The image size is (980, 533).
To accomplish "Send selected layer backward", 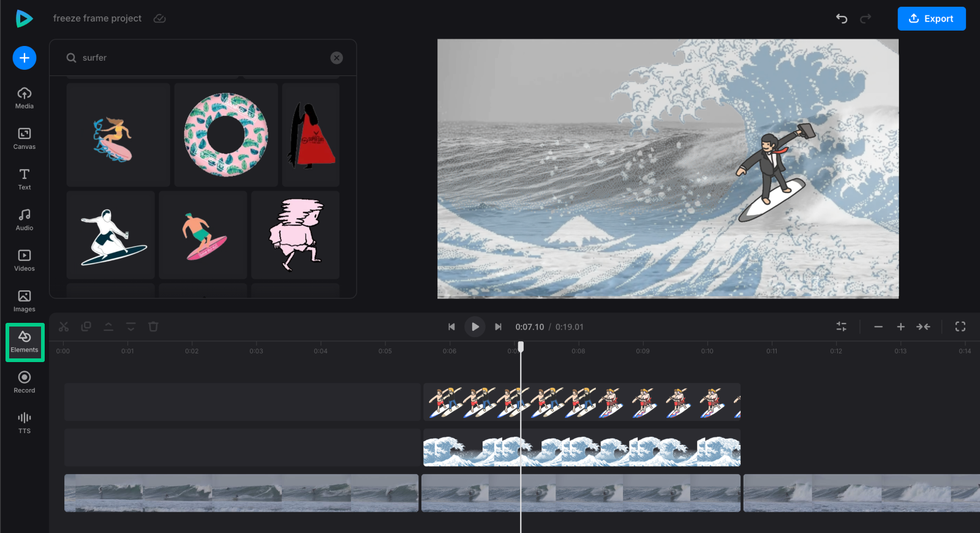I will 131,327.
